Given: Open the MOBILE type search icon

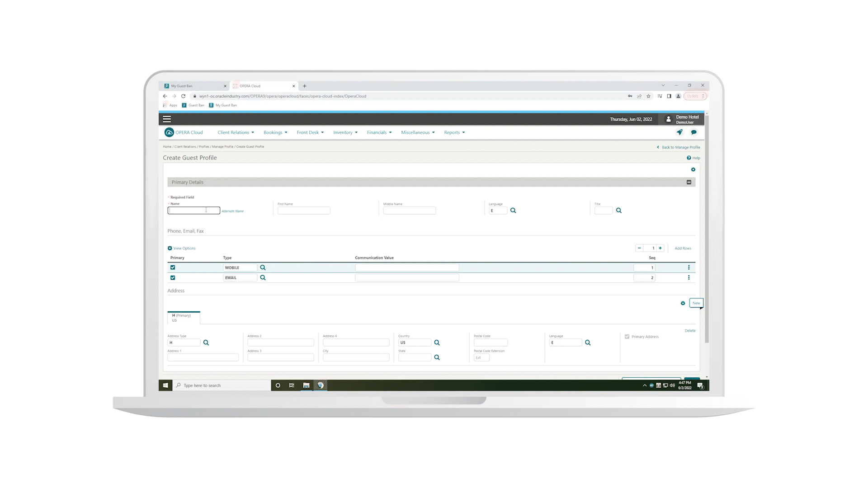Looking at the screenshot, I should [x=263, y=267].
